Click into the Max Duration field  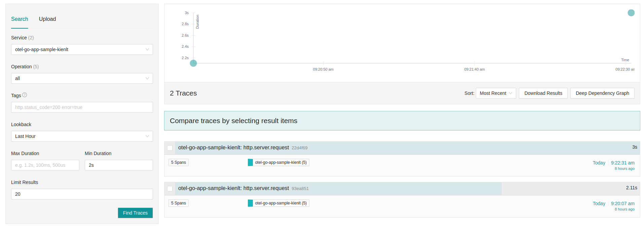[x=45, y=165]
